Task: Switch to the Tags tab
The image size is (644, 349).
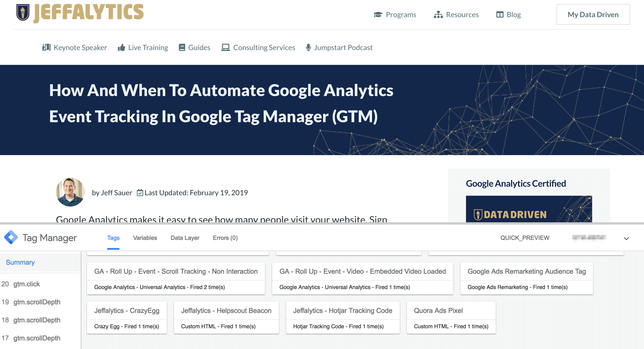Action: pyautogui.click(x=113, y=238)
